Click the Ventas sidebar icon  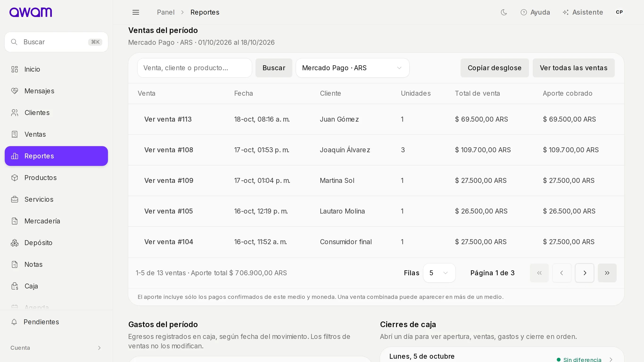pos(15,134)
